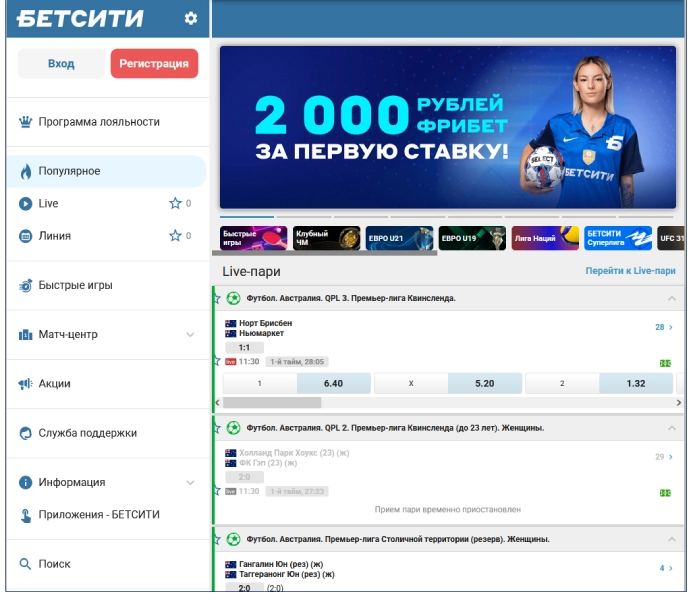The image size is (691, 600).
Task: Click the touch icon beside Приложения - БЕТСИТИ
Action: click(26, 515)
